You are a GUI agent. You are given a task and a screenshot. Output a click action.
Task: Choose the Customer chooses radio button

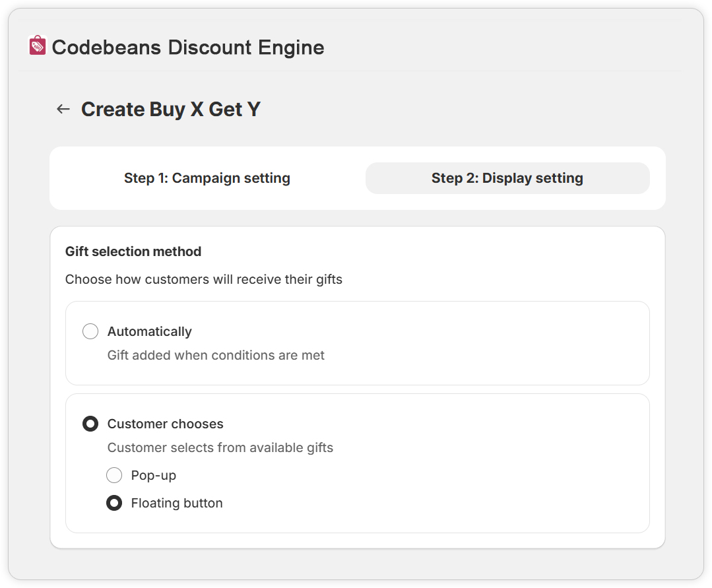coord(90,424)
